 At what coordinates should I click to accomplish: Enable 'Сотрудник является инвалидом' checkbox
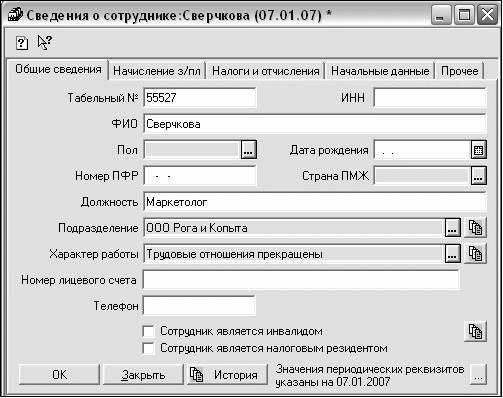[x=148, y=331]
